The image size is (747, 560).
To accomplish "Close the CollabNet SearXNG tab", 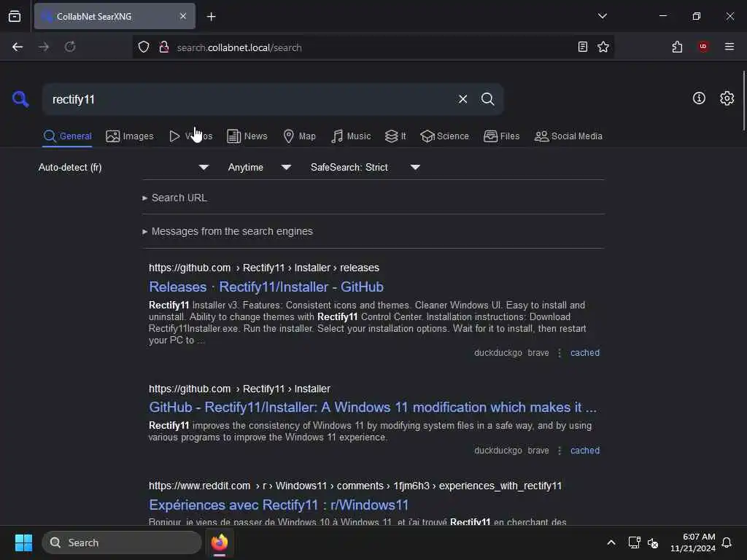I will point(183,16).
